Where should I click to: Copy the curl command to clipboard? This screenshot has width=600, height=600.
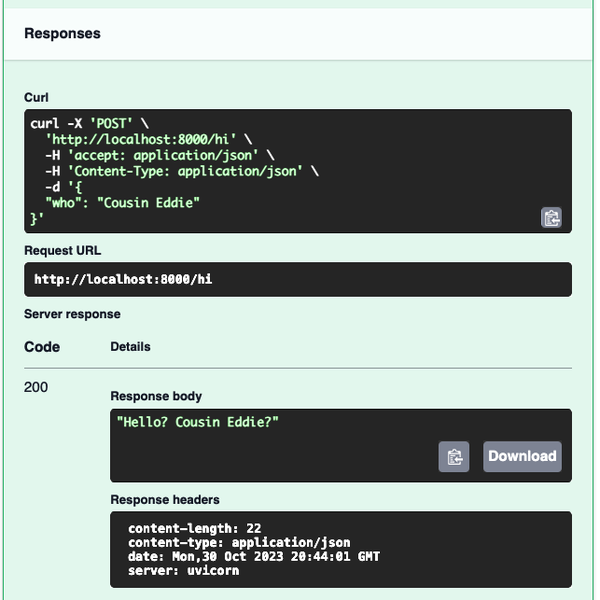(551, 217)
